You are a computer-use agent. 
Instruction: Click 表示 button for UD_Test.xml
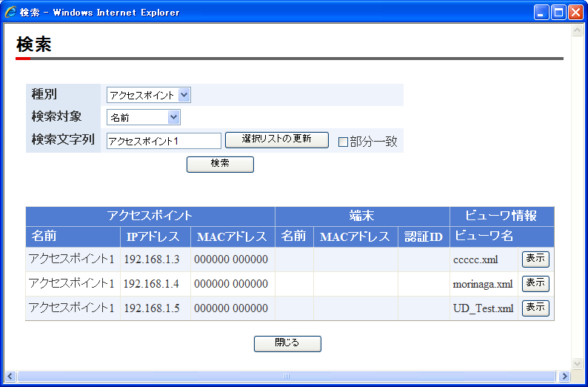pyautogui.click(x=535, y=308)
